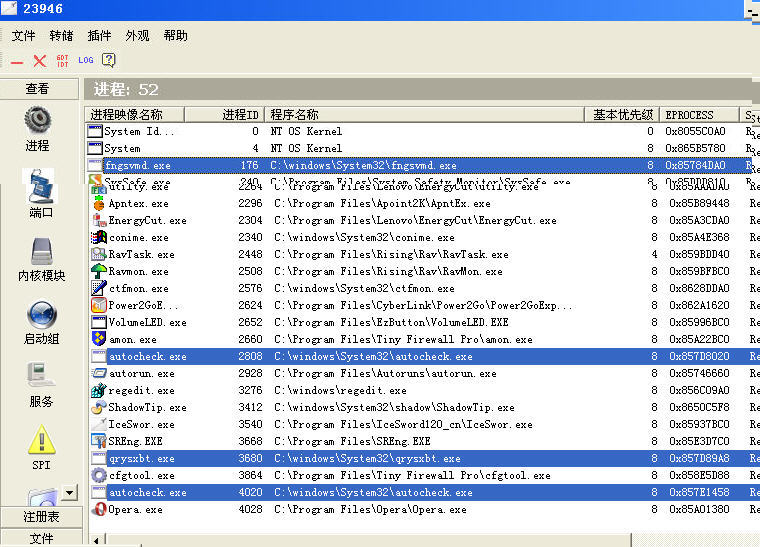Image resolution: width=760 pixels, height=547 pixels.
Task: Click EPROCESS value 0x85B89448
Action: [x=699, y=203]
